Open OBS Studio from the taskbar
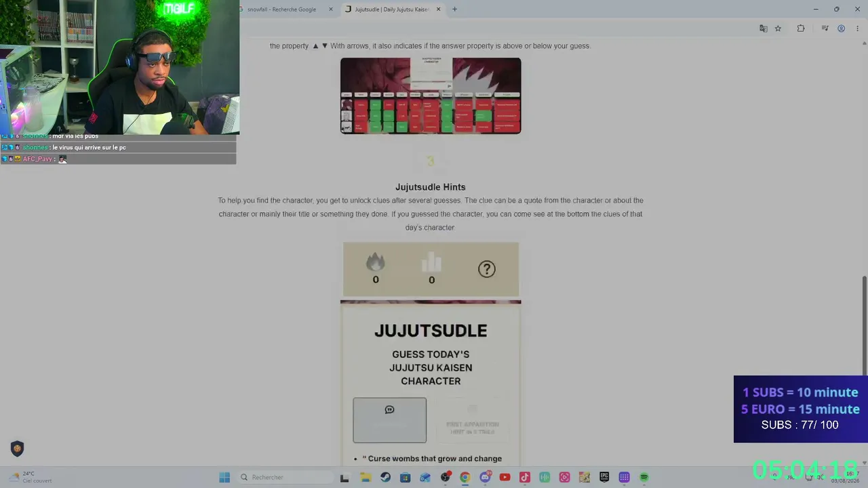 (x=446, y=477)
